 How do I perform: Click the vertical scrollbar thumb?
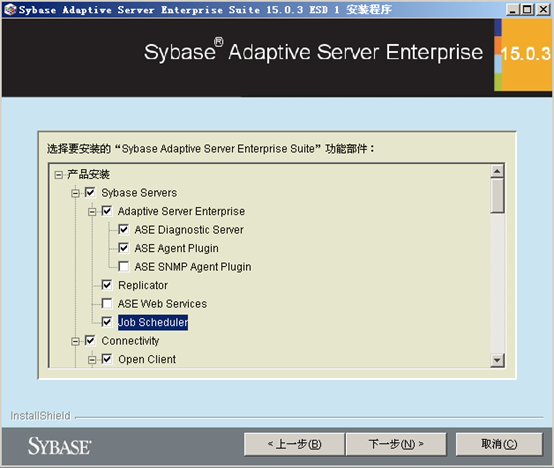coord(497,196)
